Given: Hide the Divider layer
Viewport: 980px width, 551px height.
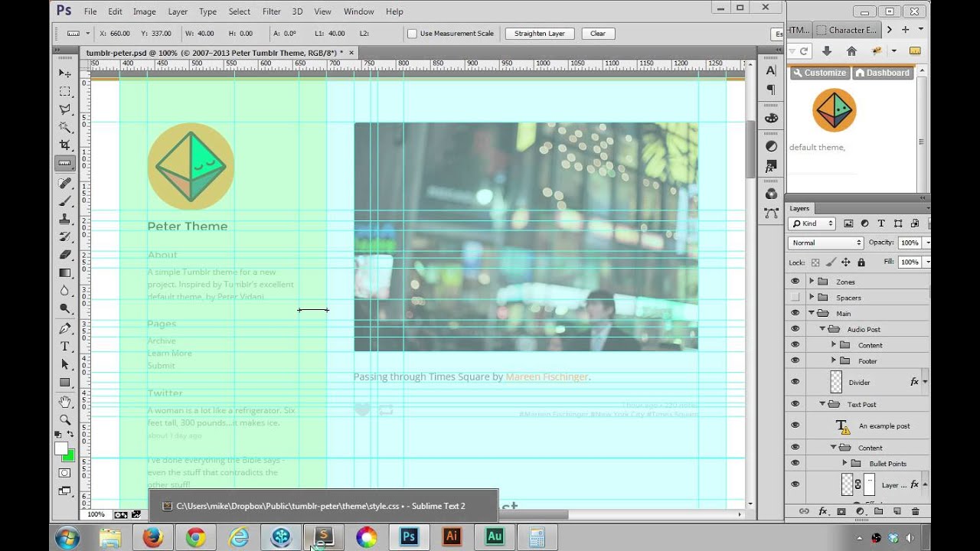Looking at the screenshot, I should 795,382.
